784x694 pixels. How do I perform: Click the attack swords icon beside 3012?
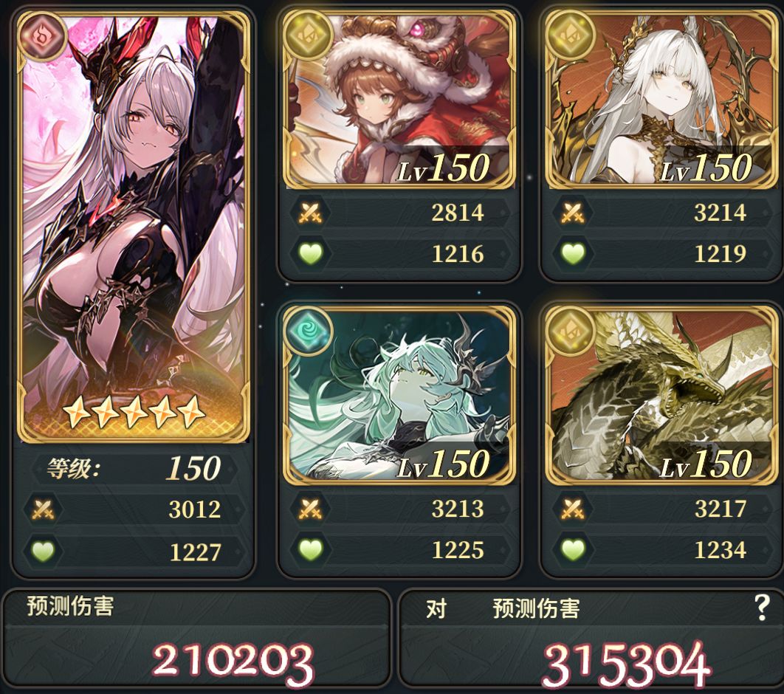43,509
